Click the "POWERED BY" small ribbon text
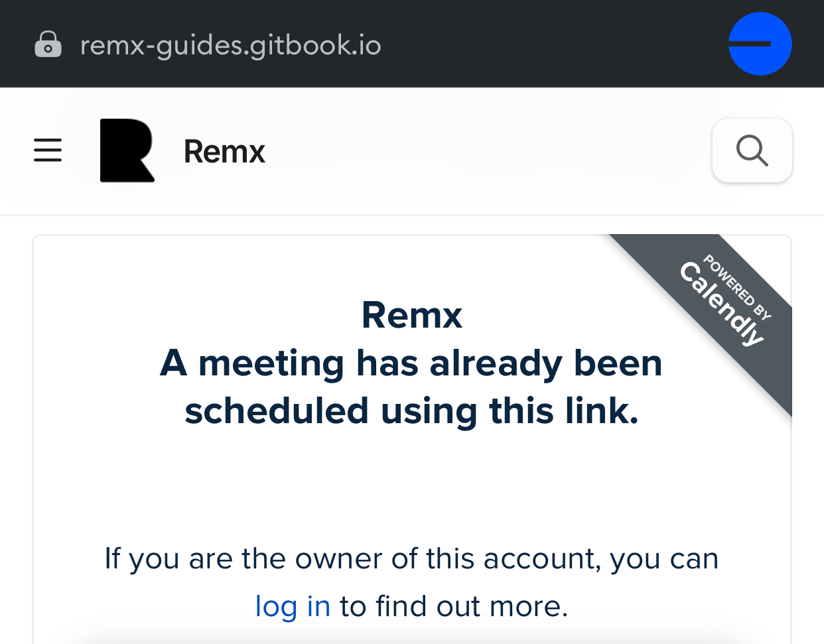Screen dimensions: 824x644 click(x=738, y=287)
